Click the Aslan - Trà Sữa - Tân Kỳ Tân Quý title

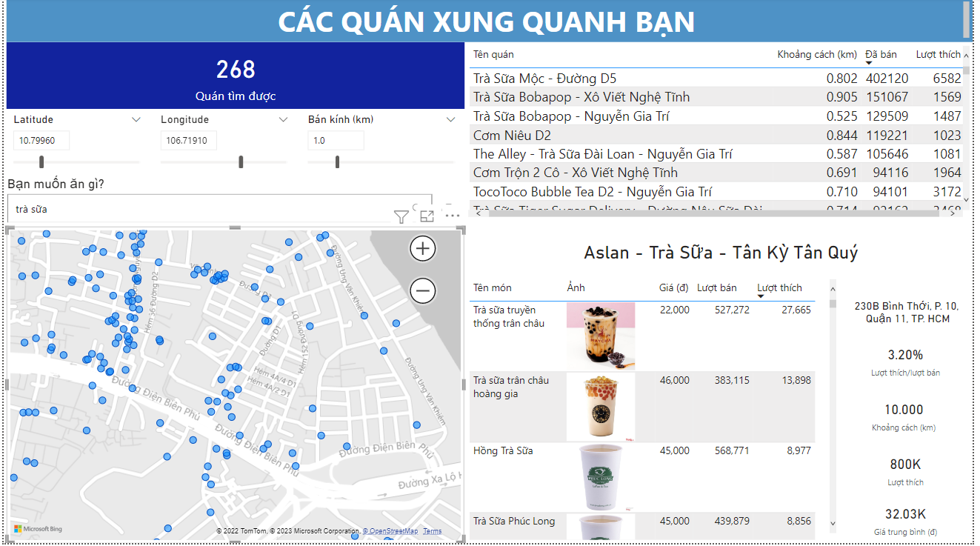(721, 253)
